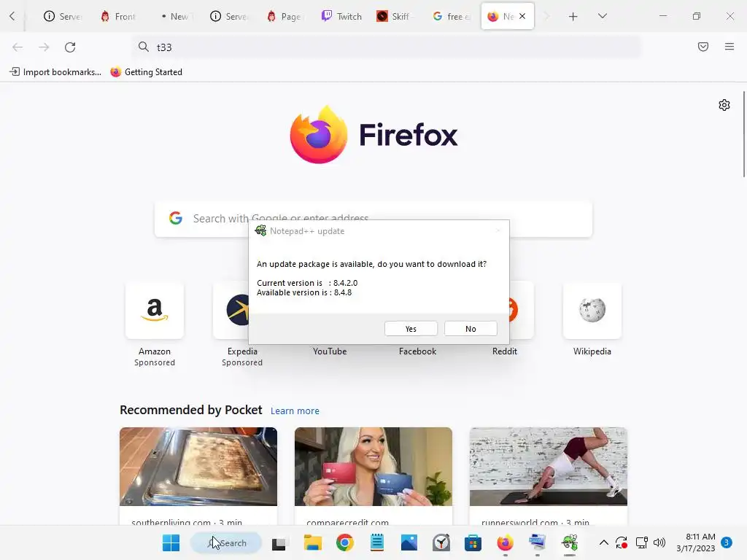This screenshot has width=747, height=560.
Task: Switch to the Skiff tab
Action: point(396,16)
